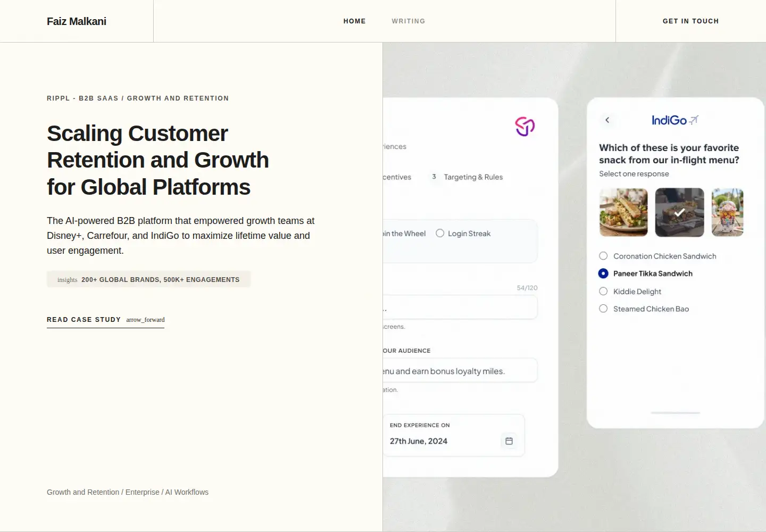Screen dimensions: 766x532
Task: Click the favorite snack question text
Action: (669, 154)
